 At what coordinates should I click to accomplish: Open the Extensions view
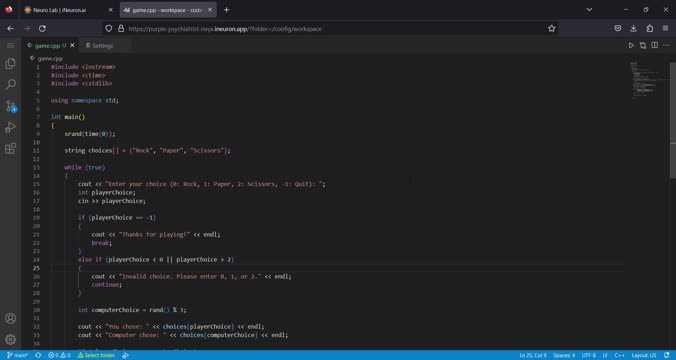coord(10,148)
